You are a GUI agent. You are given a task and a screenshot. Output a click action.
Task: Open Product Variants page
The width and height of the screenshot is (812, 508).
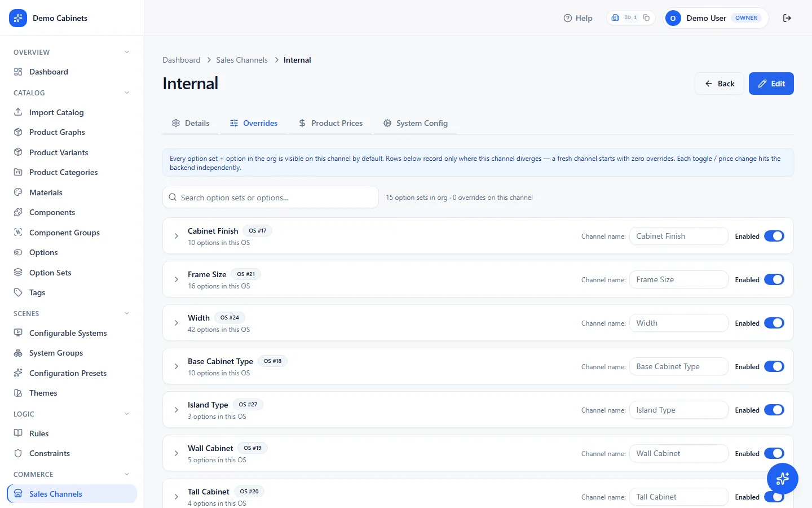coord(72,152)
